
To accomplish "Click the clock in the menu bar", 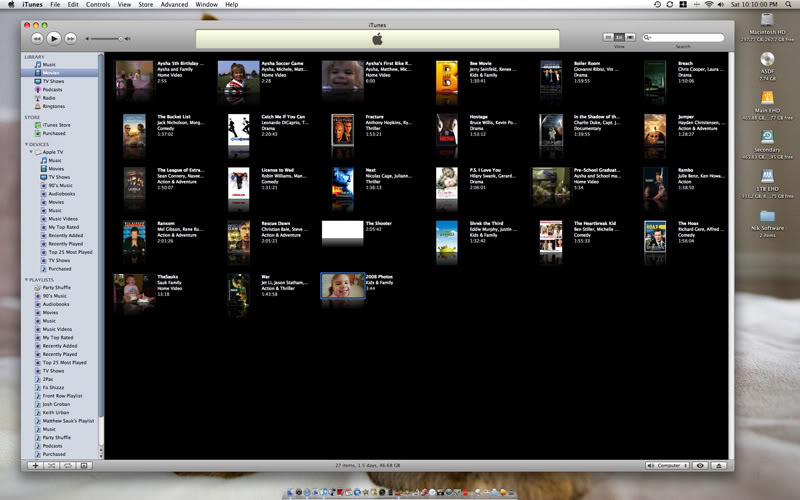I will (754, 5).
